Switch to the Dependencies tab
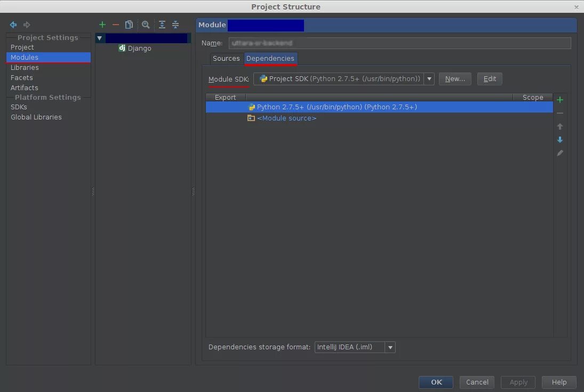The image size is (584, 392). (270, 59)
